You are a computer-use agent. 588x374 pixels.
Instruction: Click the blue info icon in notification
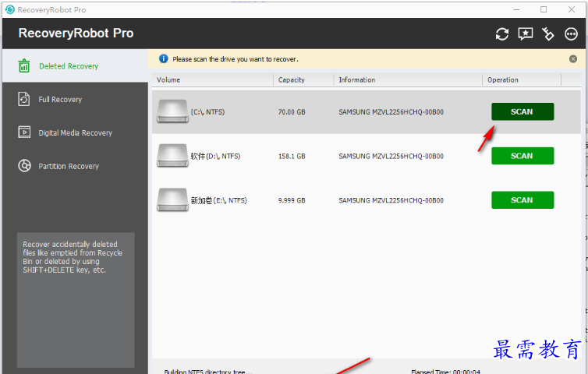[x=164, y=58]
